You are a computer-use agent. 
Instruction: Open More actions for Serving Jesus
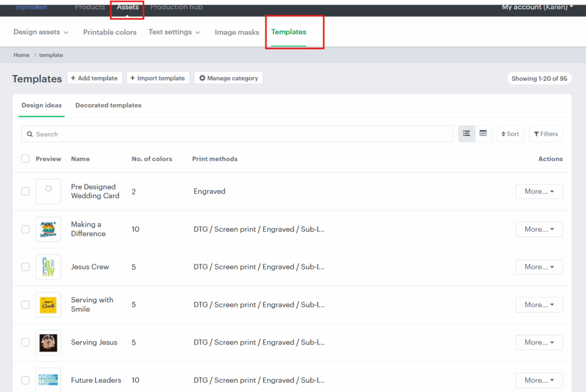[x=539, y=342]
